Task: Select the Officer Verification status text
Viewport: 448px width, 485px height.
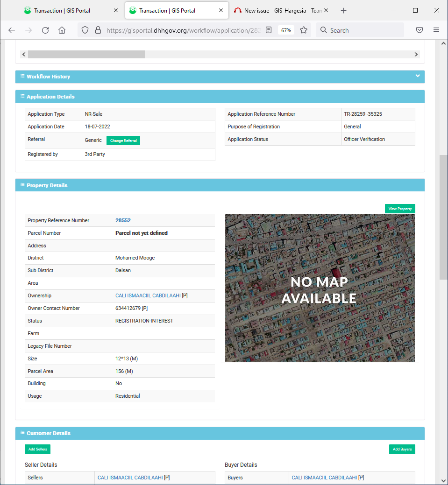Action: [364, 139]
